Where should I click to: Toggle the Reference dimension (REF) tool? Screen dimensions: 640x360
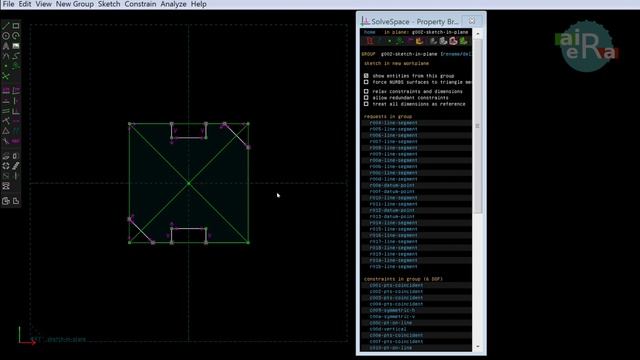16,141
